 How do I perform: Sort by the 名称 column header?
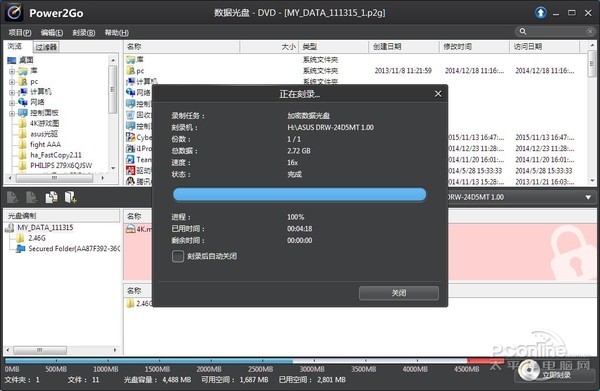(181, 47)
